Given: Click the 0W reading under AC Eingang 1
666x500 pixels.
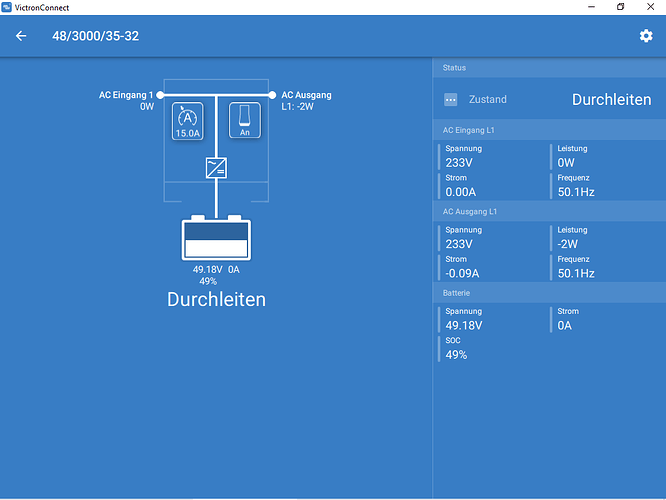Looking at the screenshot, I should coord(147,107).
